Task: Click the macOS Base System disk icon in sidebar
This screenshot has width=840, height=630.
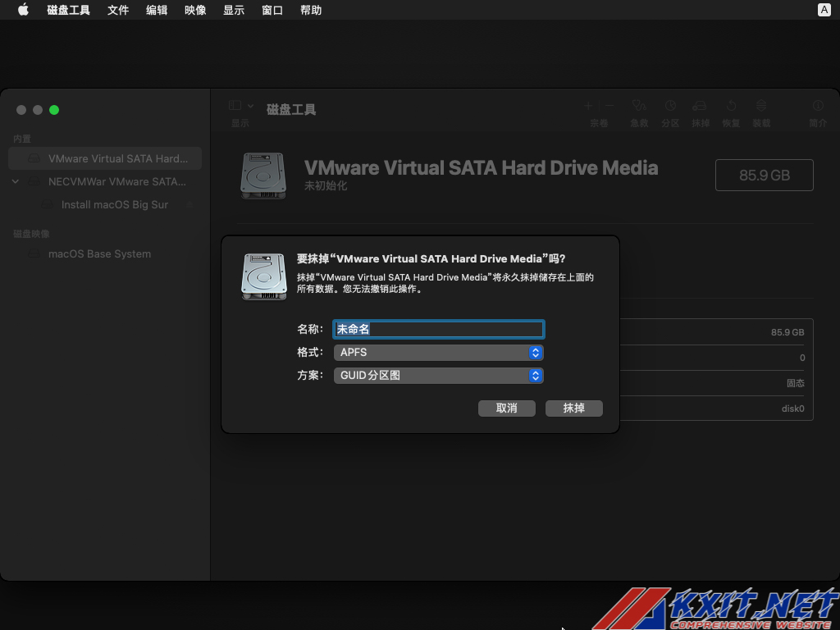Action: 34,254
